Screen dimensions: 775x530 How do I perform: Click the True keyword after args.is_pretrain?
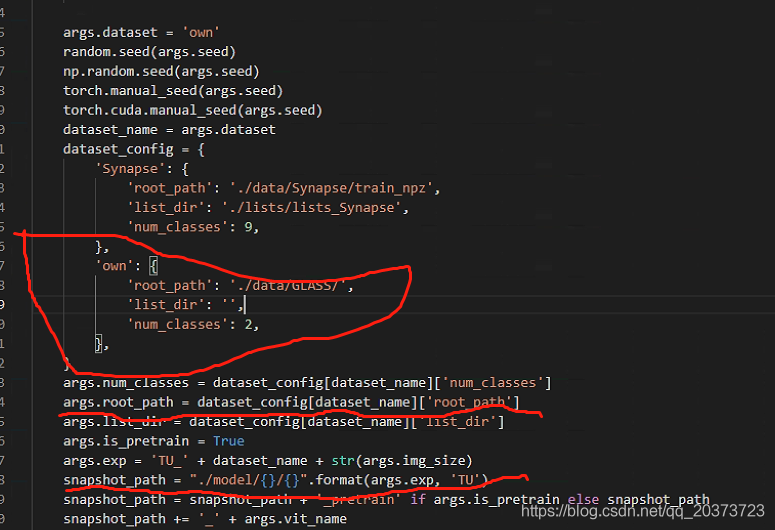coord(228,441)
